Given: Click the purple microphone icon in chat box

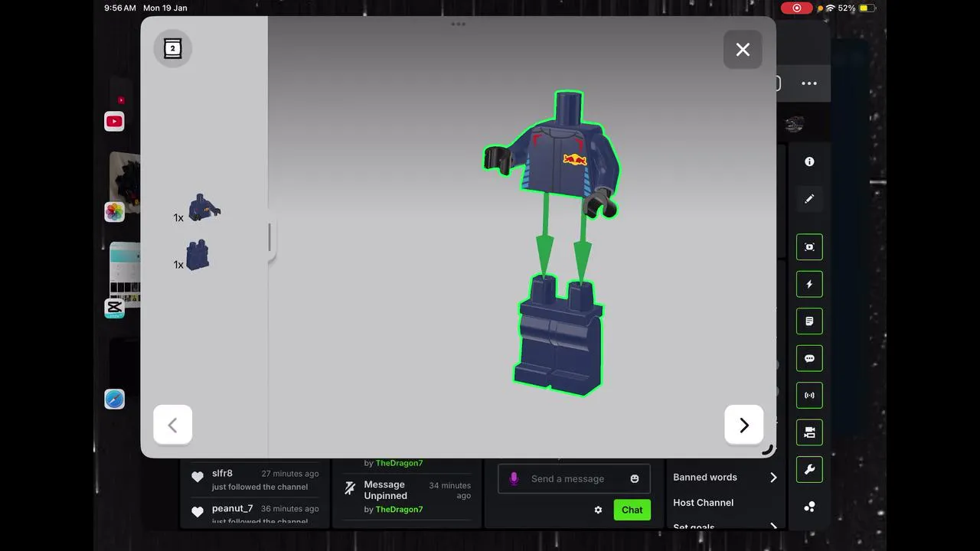Looking at the screenshot, I should pyautogui.click(x=514, y=478).
